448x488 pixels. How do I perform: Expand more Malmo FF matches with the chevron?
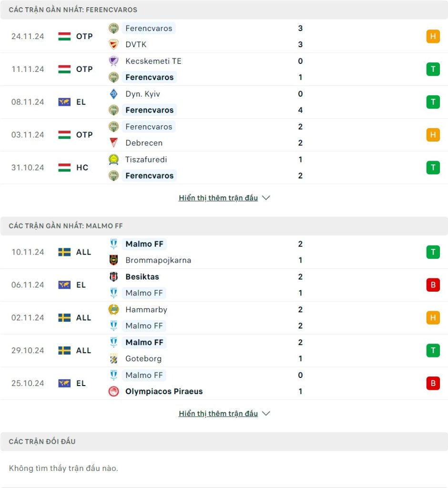[266, 414]
